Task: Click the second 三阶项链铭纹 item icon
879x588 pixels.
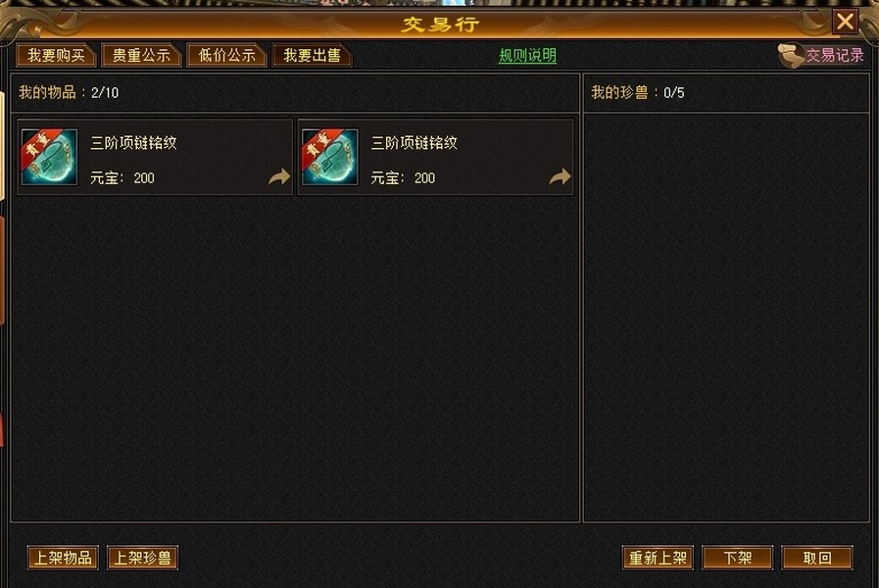Action: [329, 157]
